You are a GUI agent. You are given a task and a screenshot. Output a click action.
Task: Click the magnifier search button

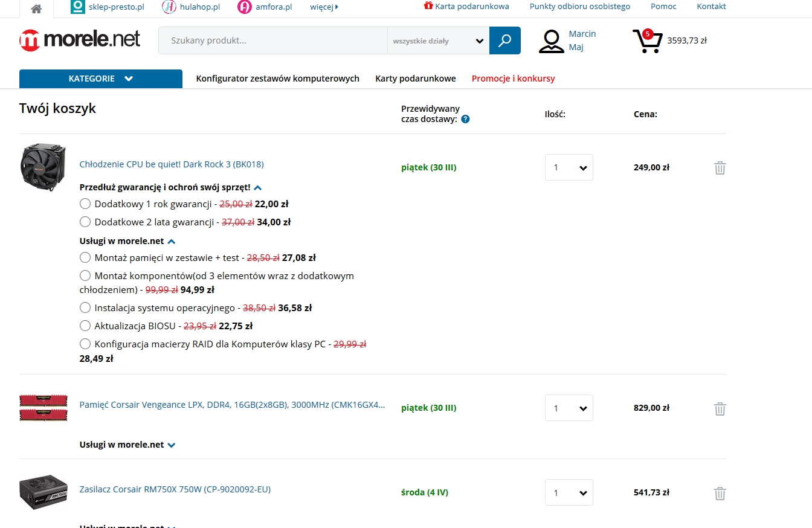tap(504, 40)
